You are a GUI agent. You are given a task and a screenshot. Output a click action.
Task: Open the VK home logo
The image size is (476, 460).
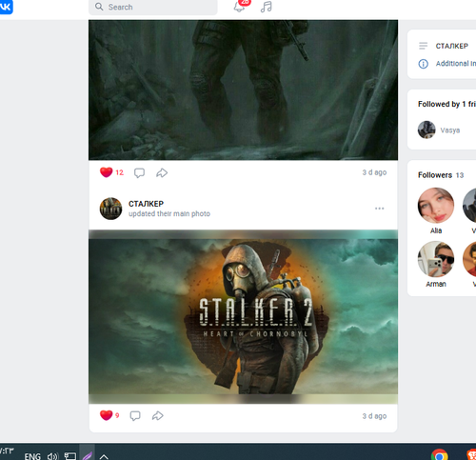coord(6,7)
